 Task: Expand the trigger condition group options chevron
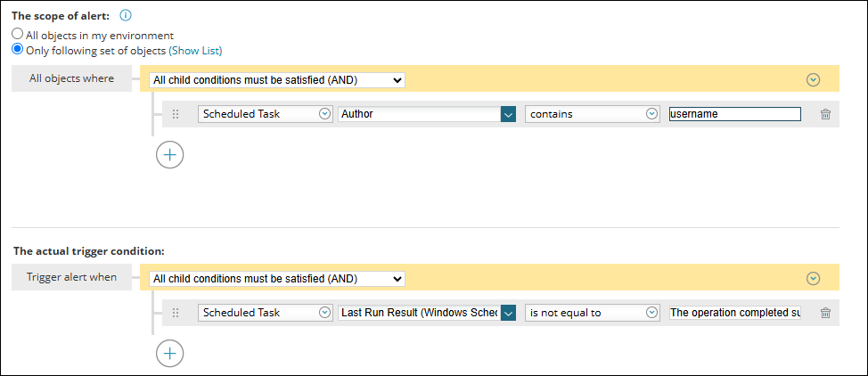pos(813,278)
